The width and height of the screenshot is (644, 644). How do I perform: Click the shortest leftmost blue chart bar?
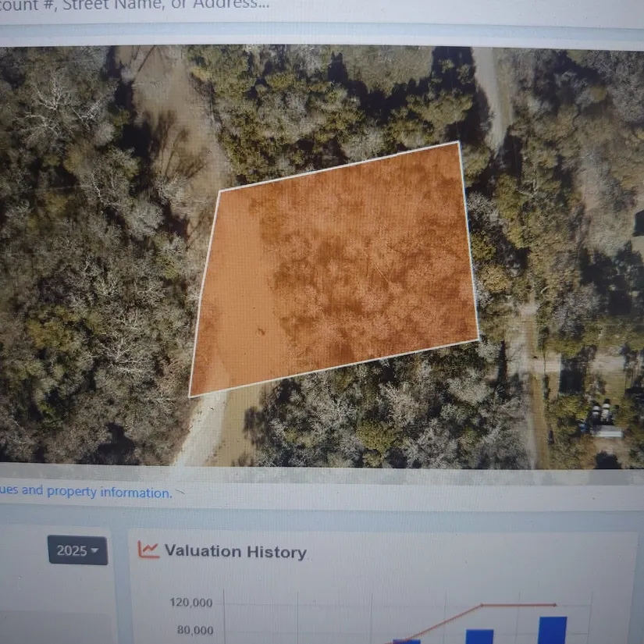click(x=406, y=641)
